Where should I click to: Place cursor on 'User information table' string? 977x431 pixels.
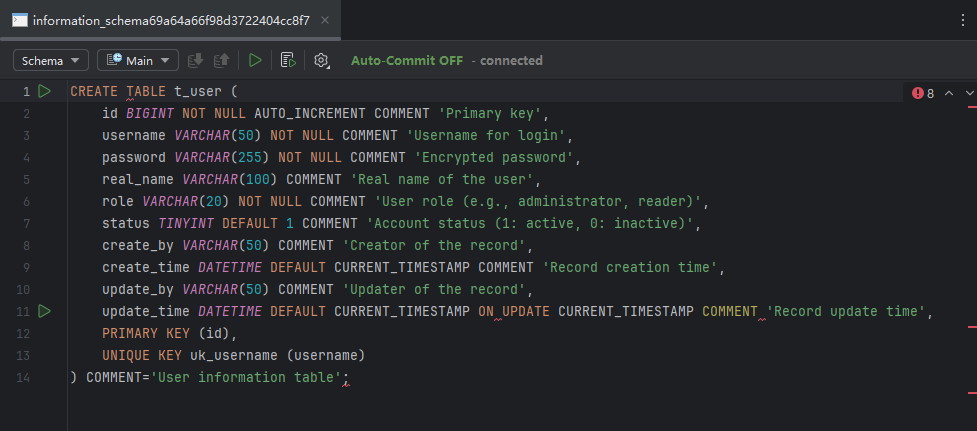click(x=246, y=378)
